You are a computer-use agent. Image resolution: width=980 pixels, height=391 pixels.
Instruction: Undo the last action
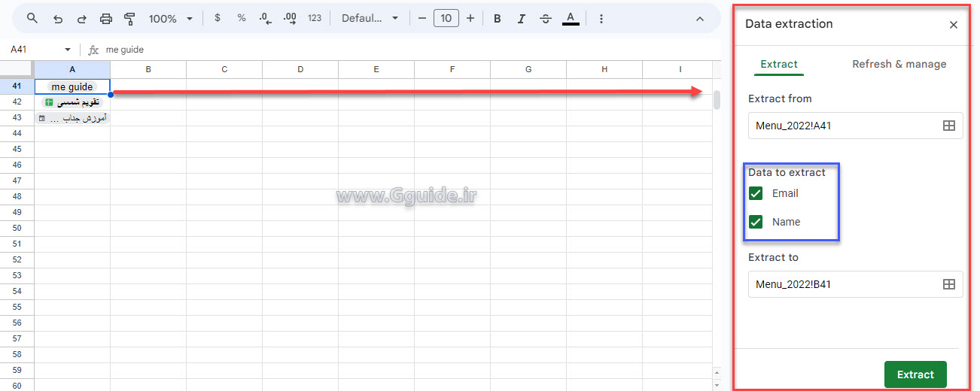(x=58, y=19)
